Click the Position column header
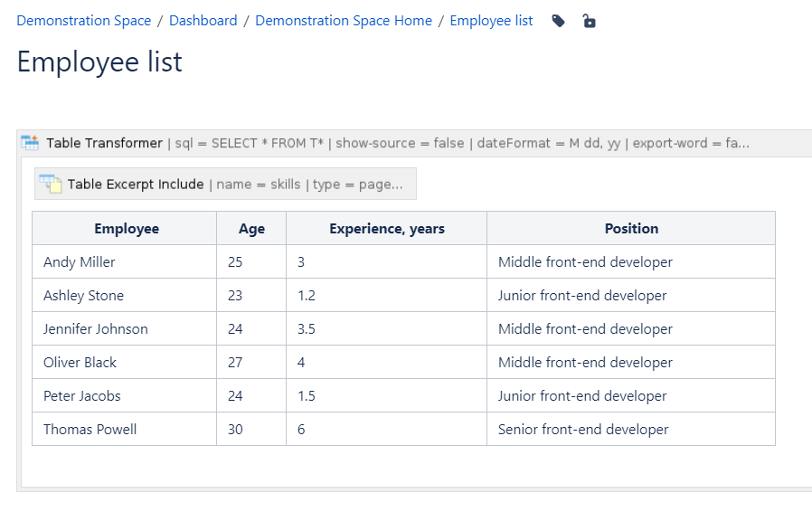 coord(630,229)
